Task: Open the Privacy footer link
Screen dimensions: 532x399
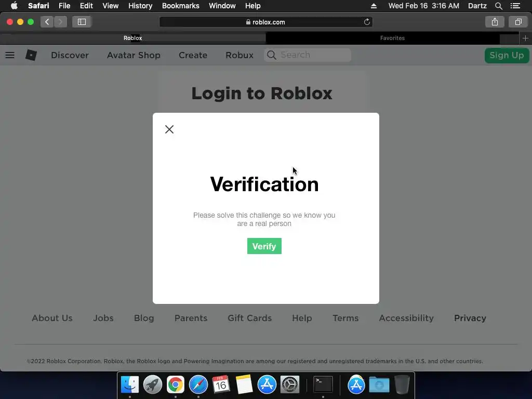Action: pyautogui.click(x=470, y=318)
